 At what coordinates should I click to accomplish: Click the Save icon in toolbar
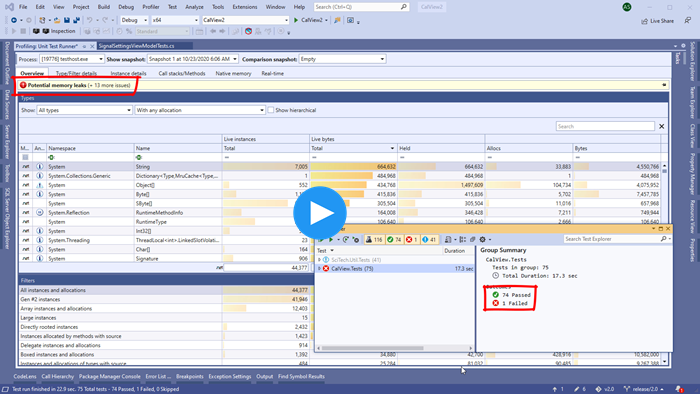point(67,20)
